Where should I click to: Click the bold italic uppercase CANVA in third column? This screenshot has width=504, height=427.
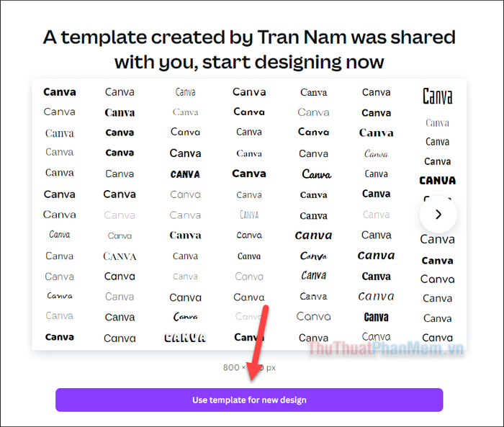pos(185,174)
